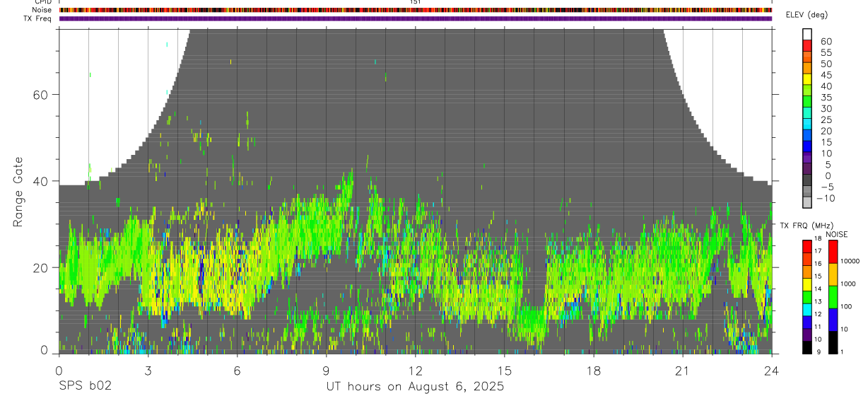Click the red segment of the NOISE bar
Screen dimensions: 868x401
pyautogui.click(x=832, y=252)
